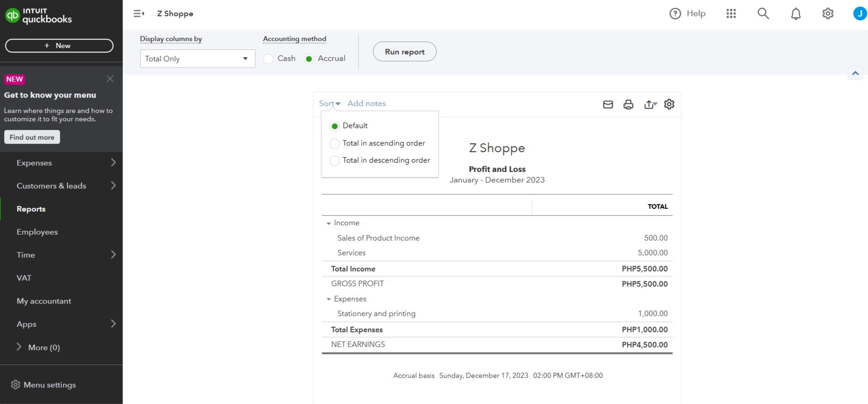This screenshot has width=868, height=404.
Task: Expand Customers & leads submenu arrow
Action: [x=113, y=186]
